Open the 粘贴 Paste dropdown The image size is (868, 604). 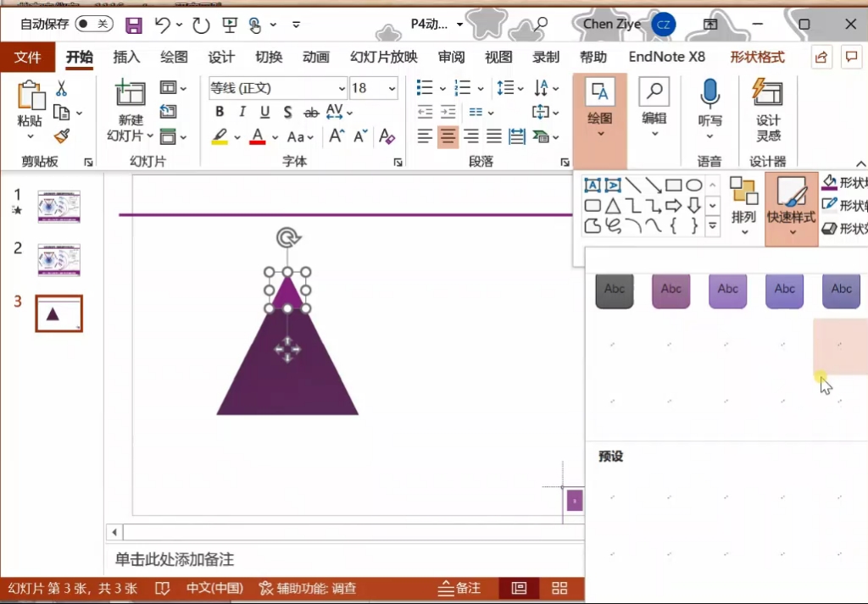click(x=29, y=136)
